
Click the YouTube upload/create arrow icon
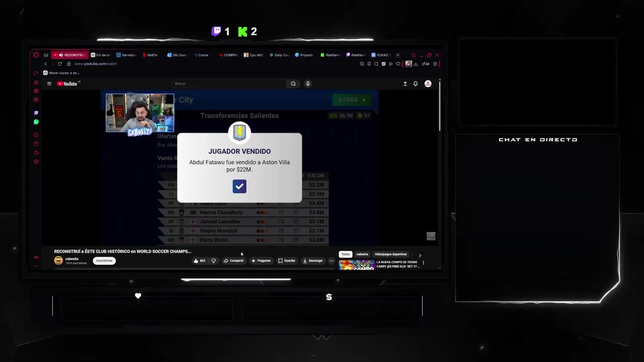(x=405, y=84)
